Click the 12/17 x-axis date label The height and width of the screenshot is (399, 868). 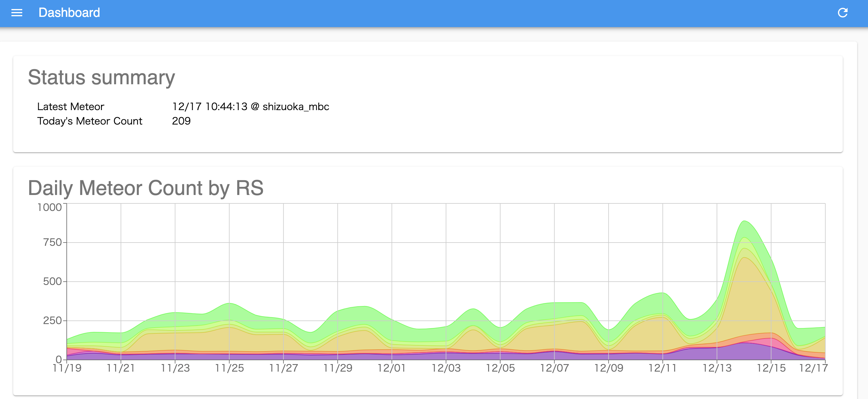click(813, 368)
